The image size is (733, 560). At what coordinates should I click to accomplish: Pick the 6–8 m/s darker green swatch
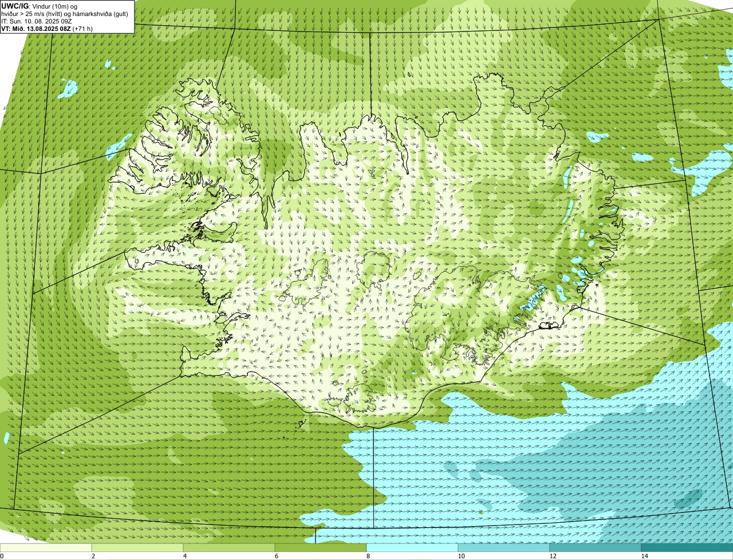pyautogui.click(x=321, y=547)
